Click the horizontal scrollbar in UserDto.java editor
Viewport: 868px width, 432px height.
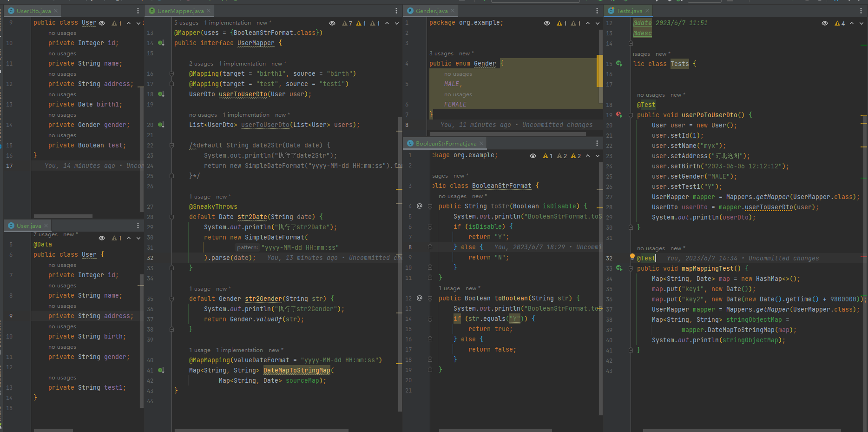(x=63, y=216)
